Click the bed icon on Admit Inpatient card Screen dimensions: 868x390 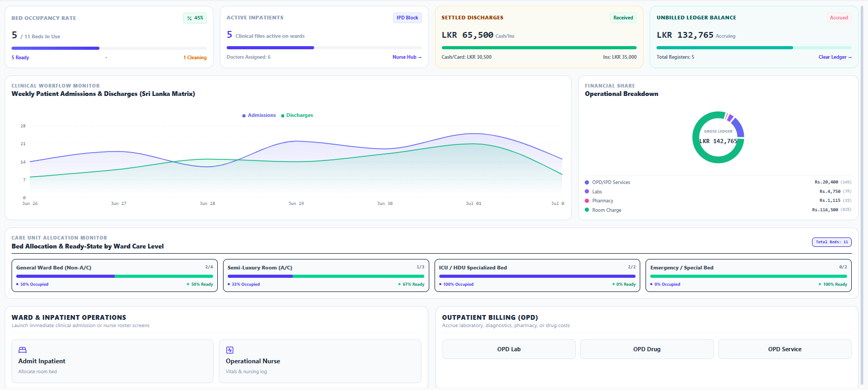pyautogui.click(x=23, y=350)
